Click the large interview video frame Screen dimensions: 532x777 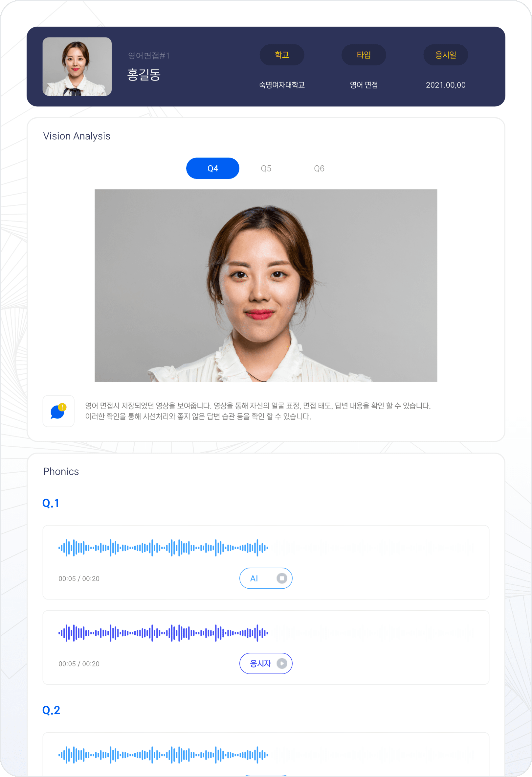tap(266, 286)
